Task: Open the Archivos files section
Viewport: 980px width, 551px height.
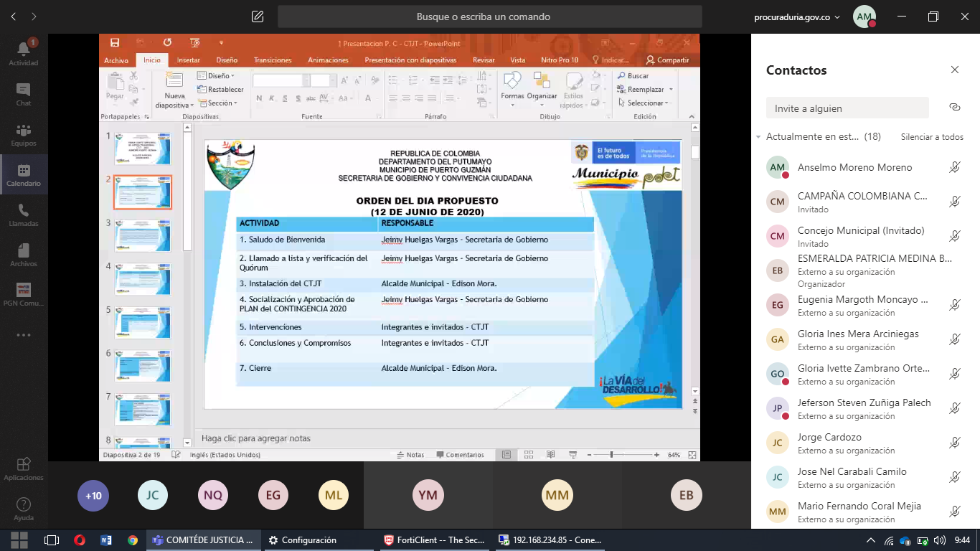Action: click(x=24, y=254)
